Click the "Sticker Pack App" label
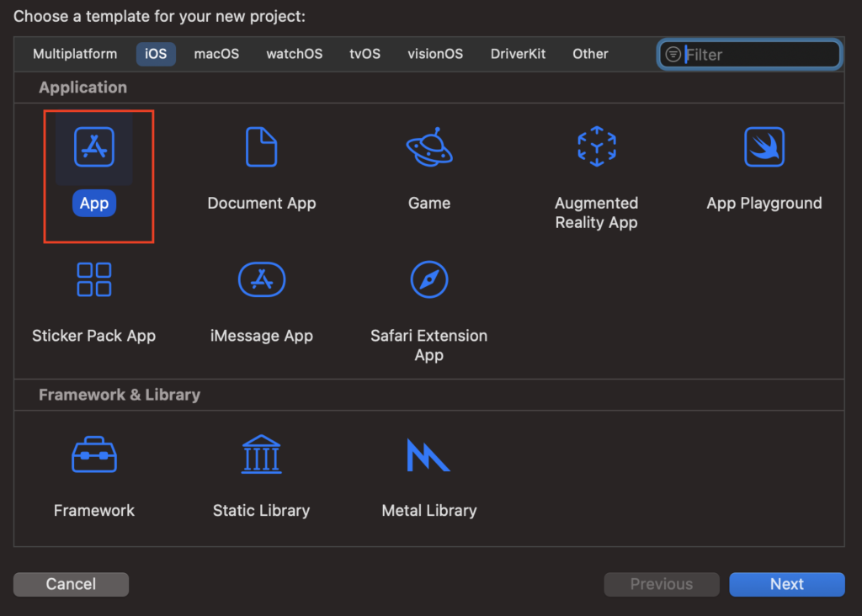 pyautogui.click(x=94, y=336)
